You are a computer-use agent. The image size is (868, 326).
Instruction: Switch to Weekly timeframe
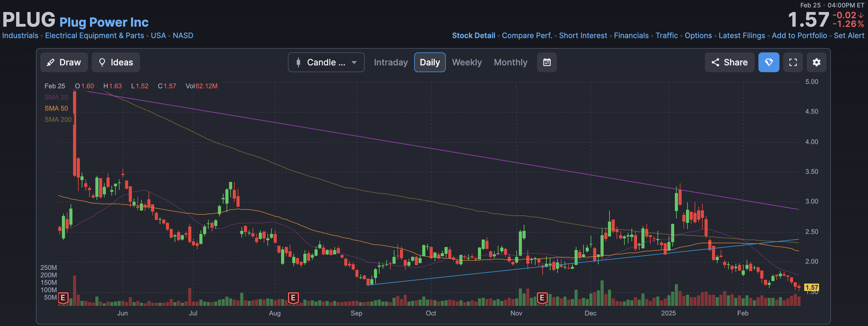(467, 62)
